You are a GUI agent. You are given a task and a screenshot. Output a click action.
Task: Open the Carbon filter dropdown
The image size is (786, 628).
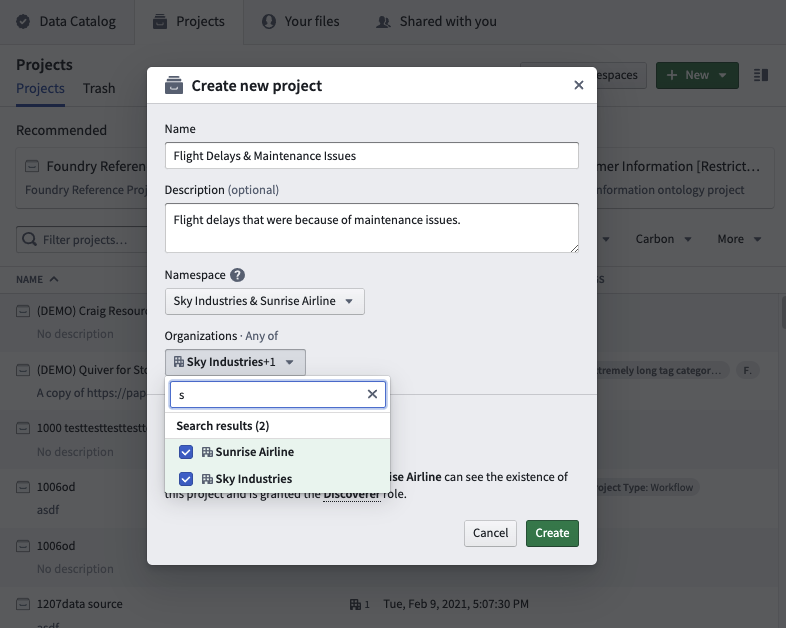[x=663, y=239]
